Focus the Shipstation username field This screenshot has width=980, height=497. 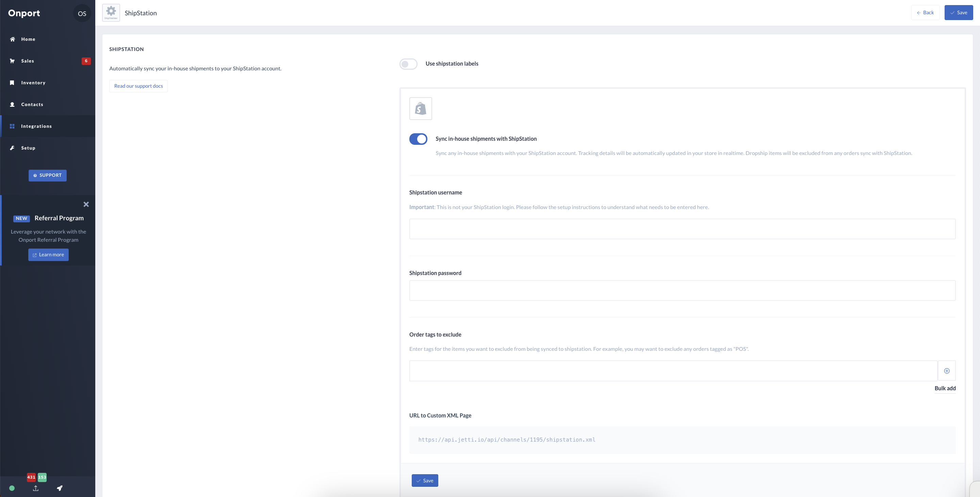[682, 229]
